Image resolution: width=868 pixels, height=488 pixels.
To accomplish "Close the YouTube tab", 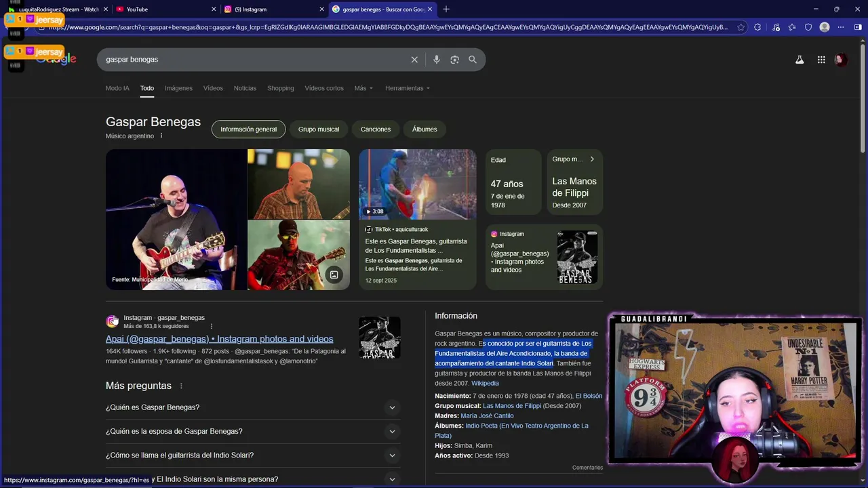I will pos(214,9).
